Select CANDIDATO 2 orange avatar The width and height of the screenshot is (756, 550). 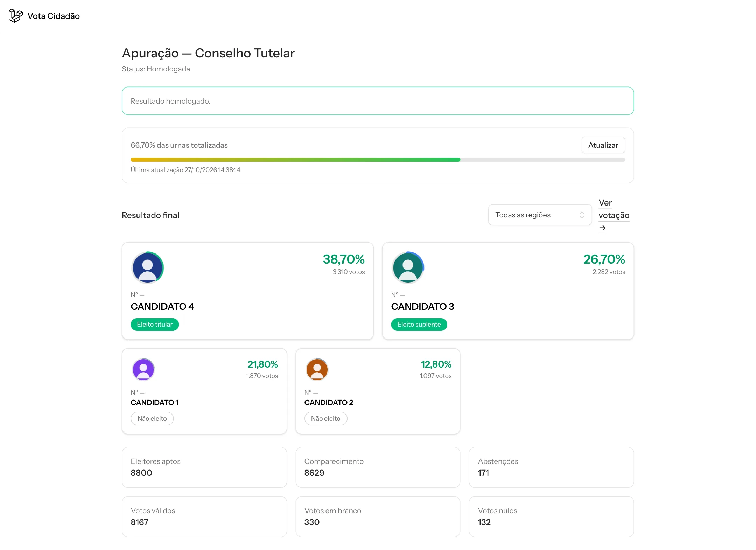(317, 369)
